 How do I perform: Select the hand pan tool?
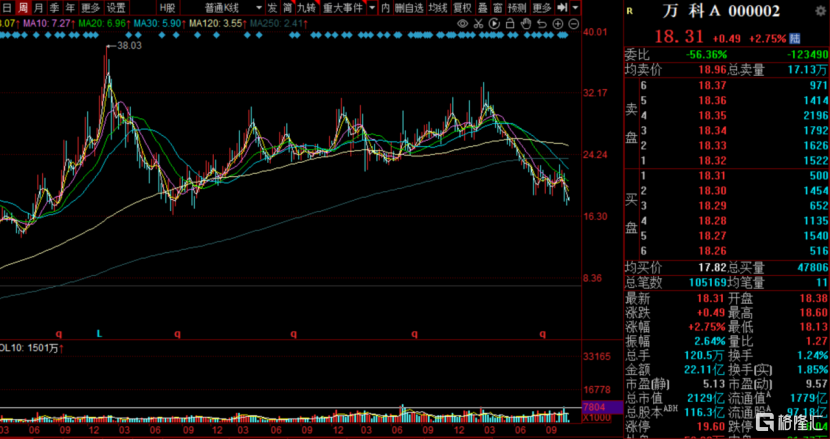pos(526,23)
